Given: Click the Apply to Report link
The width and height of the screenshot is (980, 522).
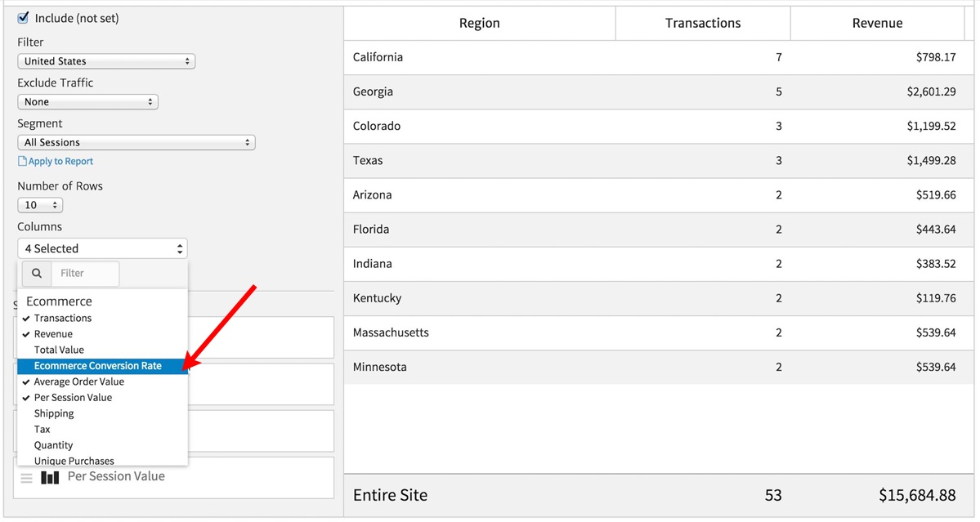Looking at the screenshot, I should pos(60,161).
